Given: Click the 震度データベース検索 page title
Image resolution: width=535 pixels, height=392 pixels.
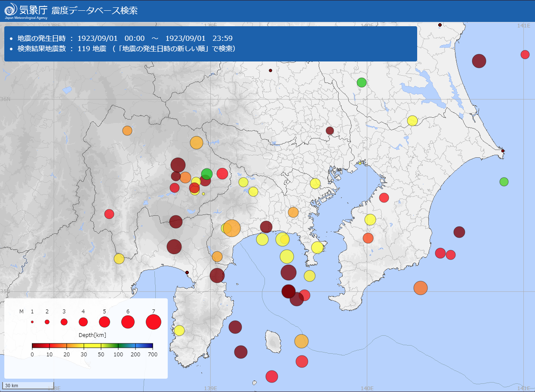Looking at the screenshot, I should pyautogui.click(x=95, y=10).
